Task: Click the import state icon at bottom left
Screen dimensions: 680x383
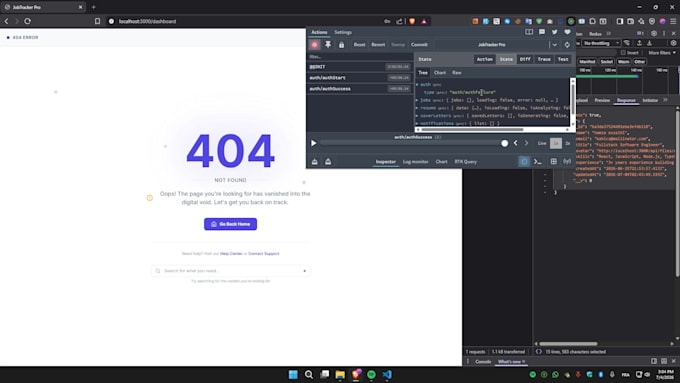Action: pyautogui.click(x=315, y=162)
